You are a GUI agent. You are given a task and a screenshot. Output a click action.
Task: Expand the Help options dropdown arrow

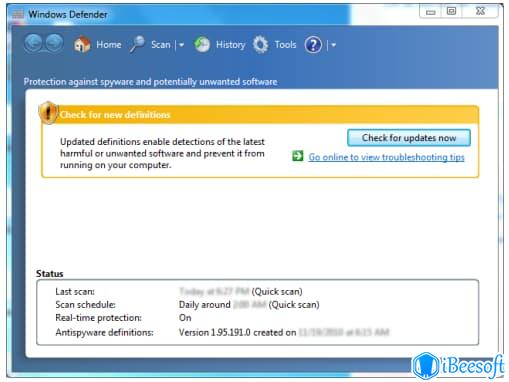pyautogui.click(x=333, y=45)
